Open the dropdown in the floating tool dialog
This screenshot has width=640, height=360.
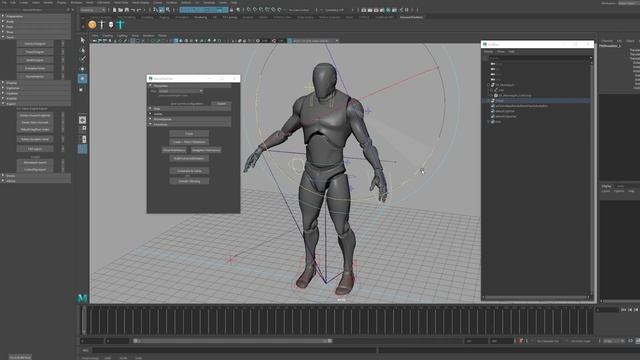tap(180, 91)
